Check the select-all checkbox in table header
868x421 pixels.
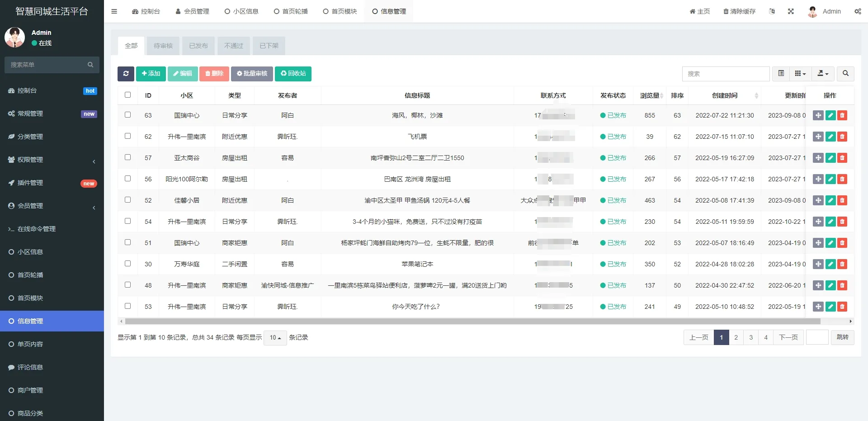click(127, 95)
